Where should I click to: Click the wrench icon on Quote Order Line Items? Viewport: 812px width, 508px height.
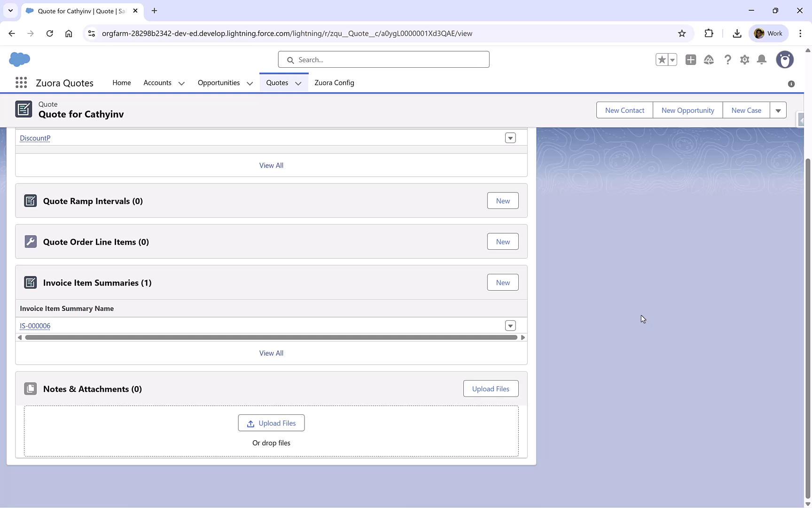click(x=31, y=241)
